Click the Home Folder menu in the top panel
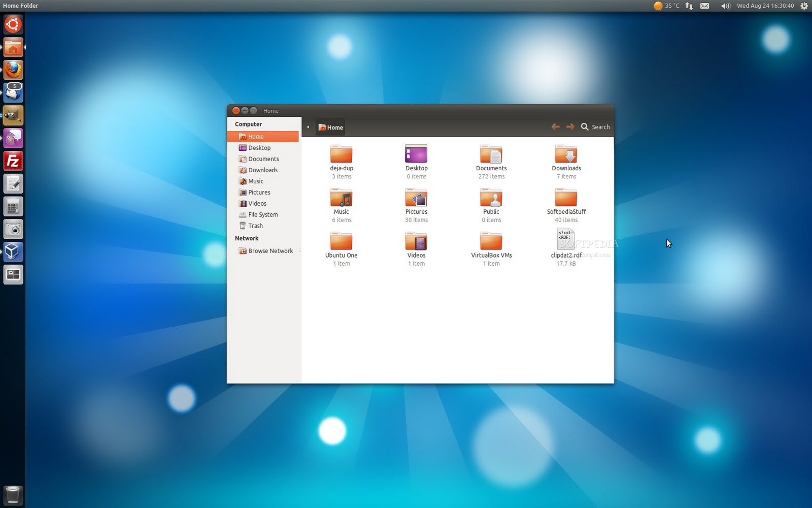Viewport: 812px width, 508px height. pos(21,6)
